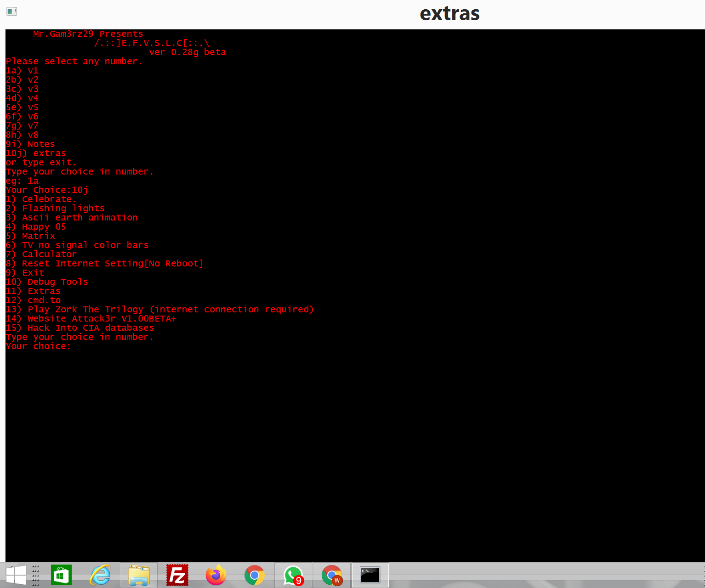
Task: Click the '14) Website Attack3r V1.00BETA+' option
Action: click(91, 319)
